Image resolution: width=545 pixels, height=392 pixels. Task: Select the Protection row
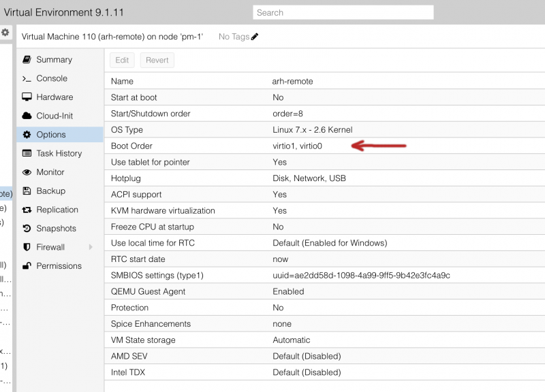[325, 308]
